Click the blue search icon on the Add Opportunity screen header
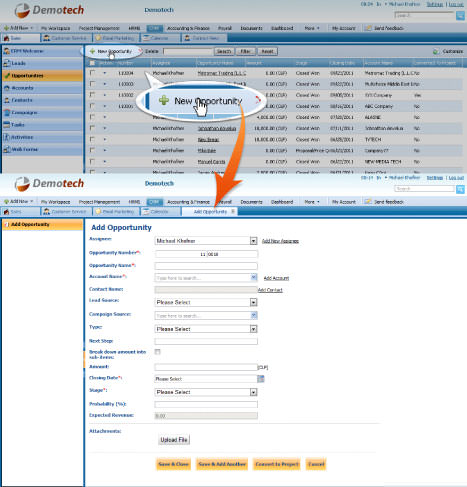Screen dimensions: 467x487 point(460,189)
